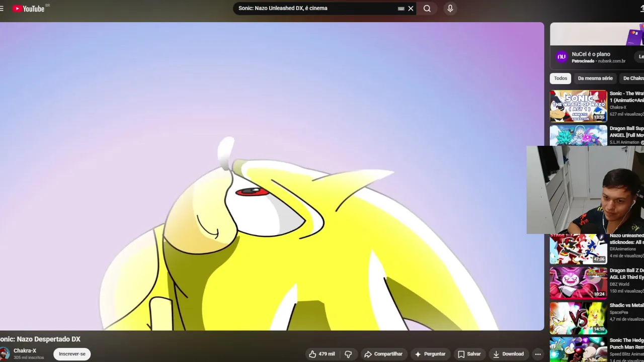Open the on-screen keyboard icon in search
The width and height of the screenshot is (644, 362).
[x=401, y=9]
